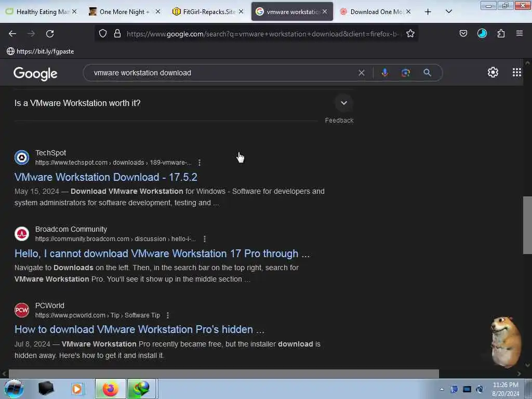Click the magnifier search button
Image resolution: width=532 pixels, height=399 pixels.
tap(427, 73)
